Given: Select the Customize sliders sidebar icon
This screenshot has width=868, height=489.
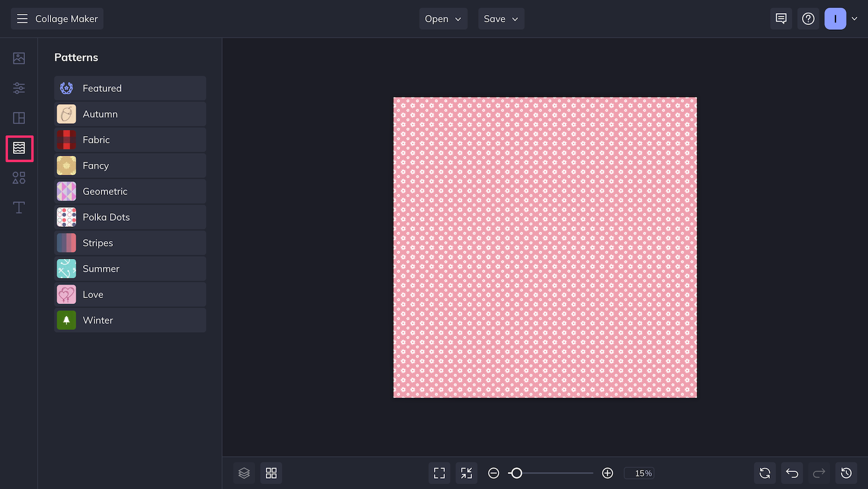Looking at the screenshot, I should (x=19, y=88).
